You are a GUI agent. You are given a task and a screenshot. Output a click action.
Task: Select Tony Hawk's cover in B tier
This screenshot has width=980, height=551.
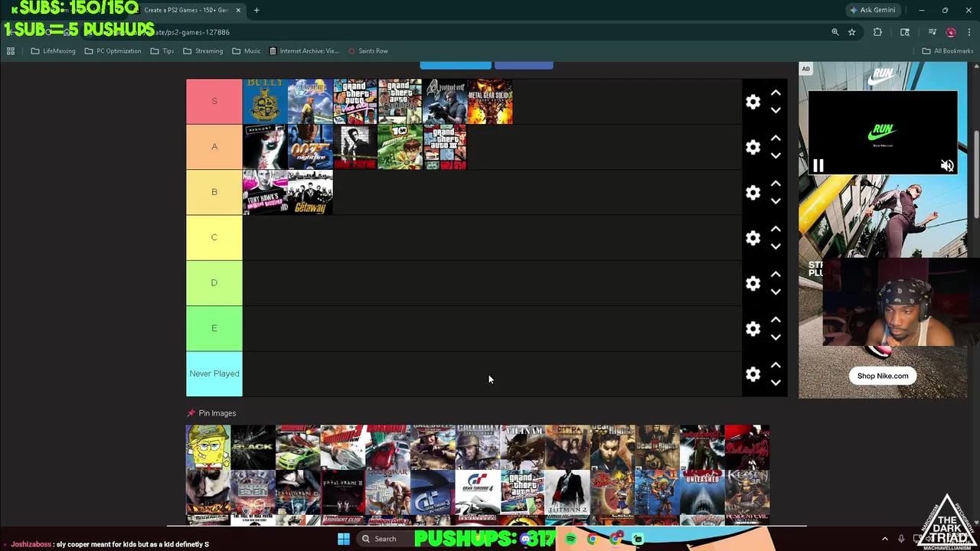[x=265, y=192]
